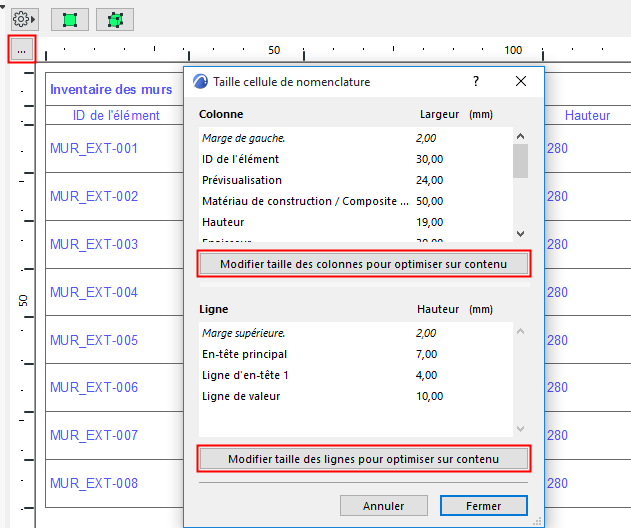This screenshot has width=631, height=528.
Task: Select MUR_EXT-001 cell
Action: (94, 148)
